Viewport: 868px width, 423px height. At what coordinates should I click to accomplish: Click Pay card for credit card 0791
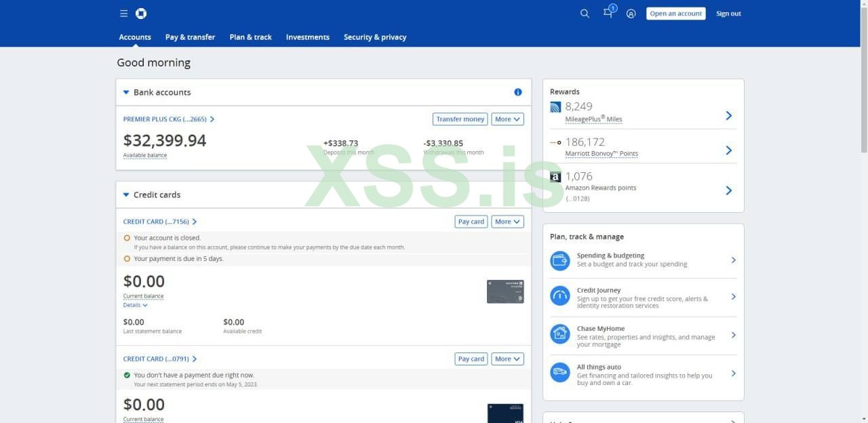471,359
